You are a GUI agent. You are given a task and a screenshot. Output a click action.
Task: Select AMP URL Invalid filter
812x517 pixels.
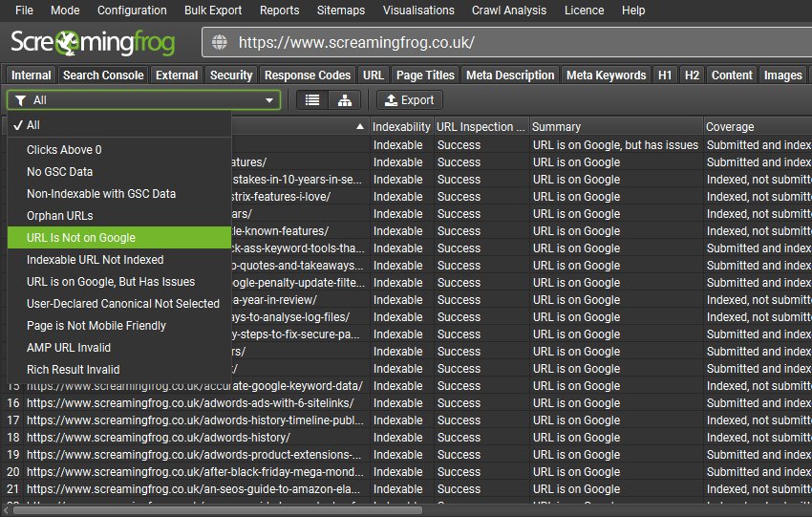[119, 348]
